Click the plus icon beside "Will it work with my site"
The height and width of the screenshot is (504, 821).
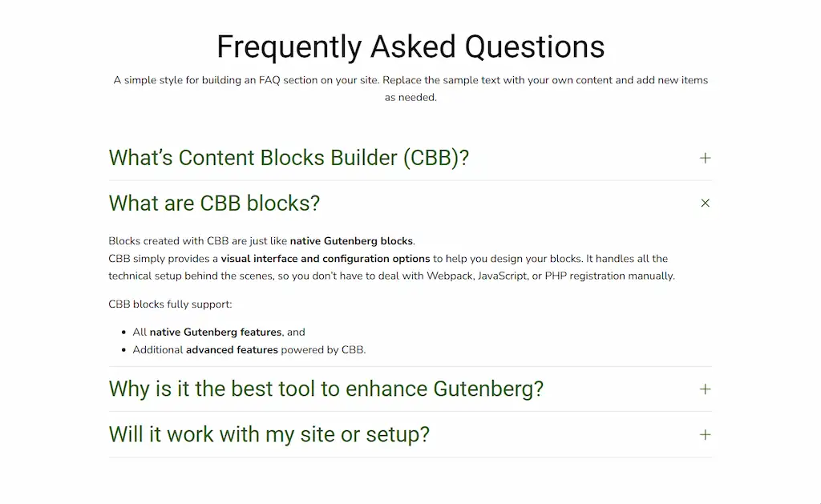(705, 435)
